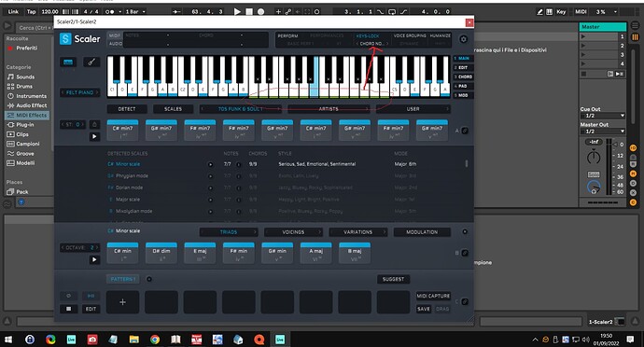The width and height of the screenshot is (644, 347).
Task: Select PATTERN 1 tab
Action: 123,279
